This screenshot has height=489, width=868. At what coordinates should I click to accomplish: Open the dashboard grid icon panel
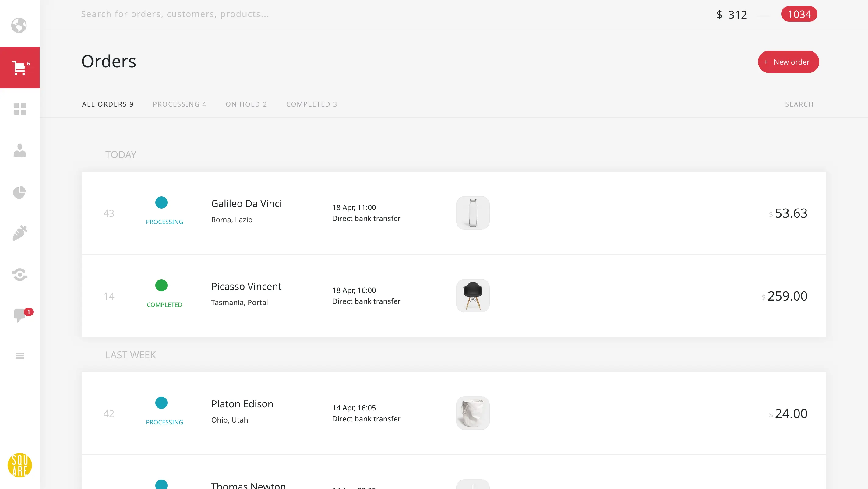point(20,108)
